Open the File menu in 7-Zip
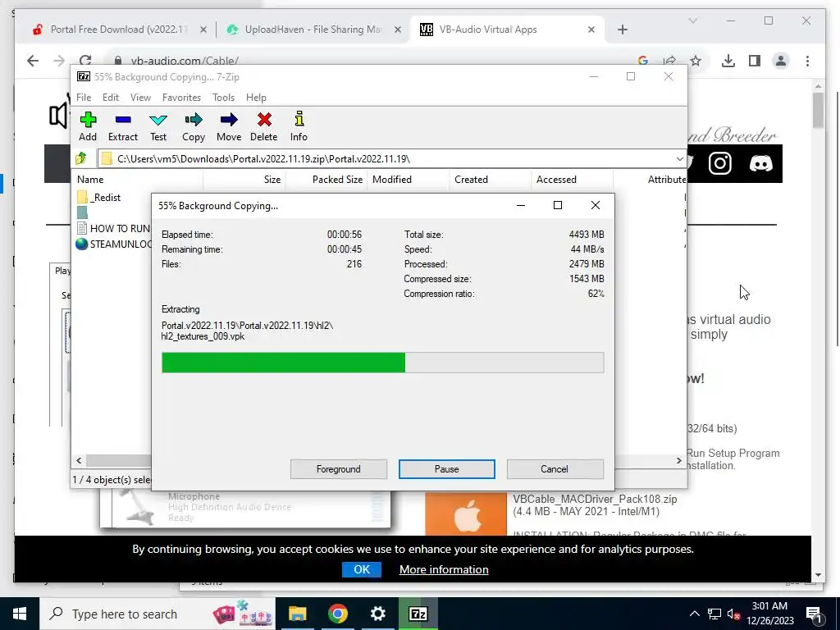The width and height of the screenshot is (840, 630). (84, 98)
